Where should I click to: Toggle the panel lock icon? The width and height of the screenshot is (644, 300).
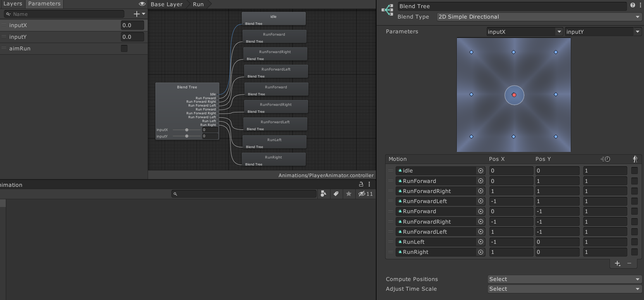point(361,184)
